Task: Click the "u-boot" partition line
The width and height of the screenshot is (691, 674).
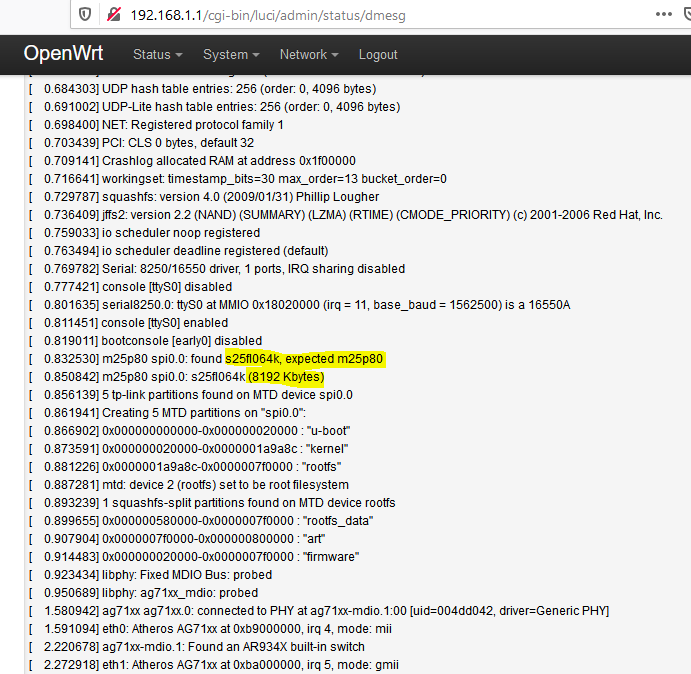Action: pyautogui.click(x=190, y=431)
